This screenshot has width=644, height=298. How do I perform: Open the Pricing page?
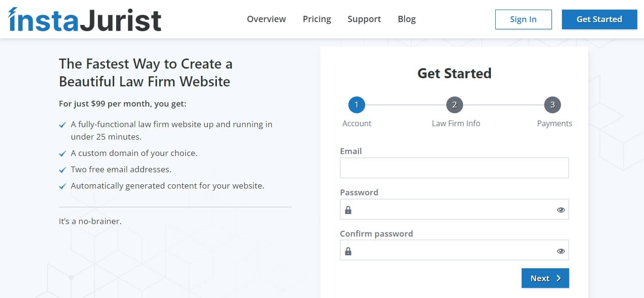point(317,19)
